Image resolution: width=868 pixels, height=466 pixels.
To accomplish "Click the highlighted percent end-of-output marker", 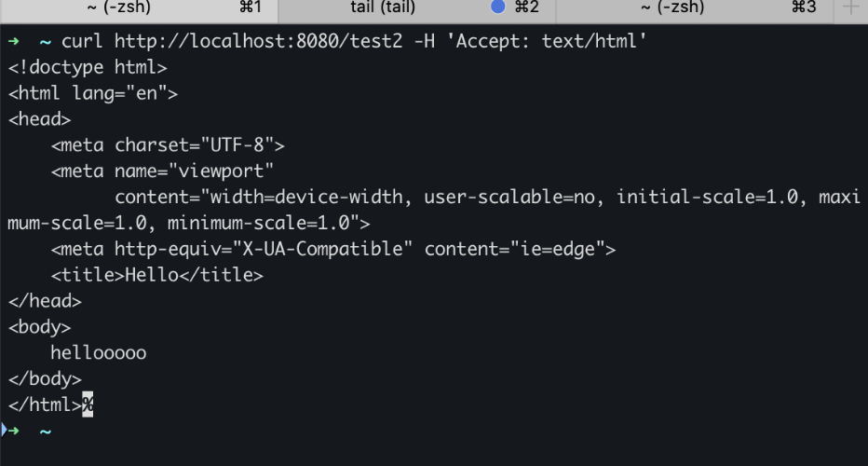I will coord(88,405).
